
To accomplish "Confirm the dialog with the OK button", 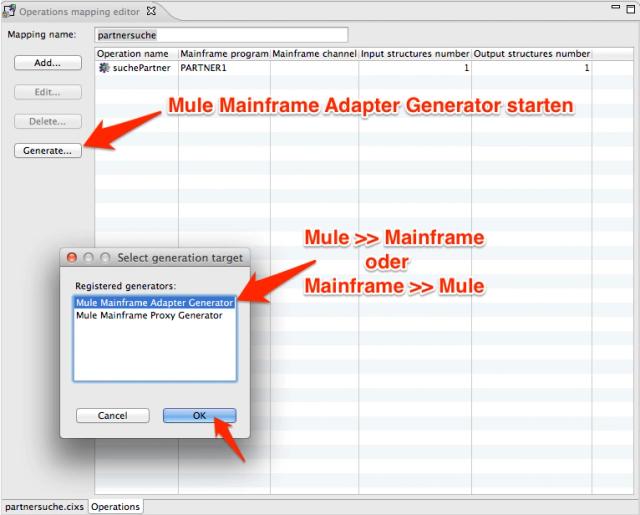I will pos(200,415).
